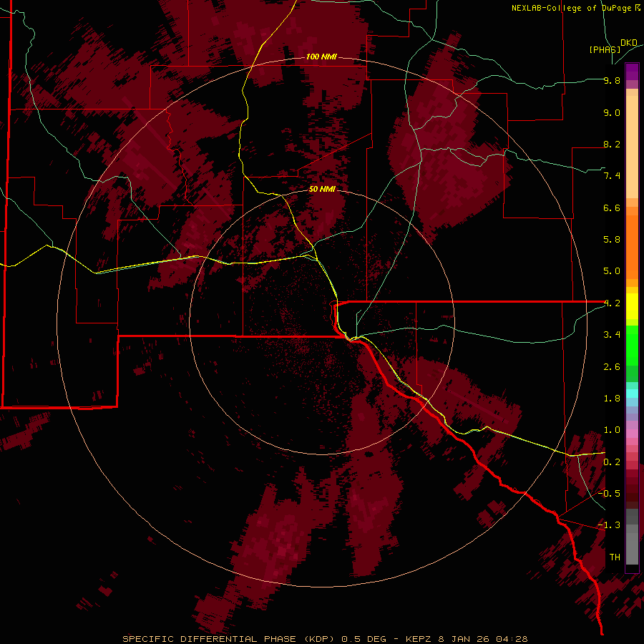Image resolution: width=644 pixels, height=644 pixels.
Task: Click the 8.2 value on the scale
Action: click(612, 144)
